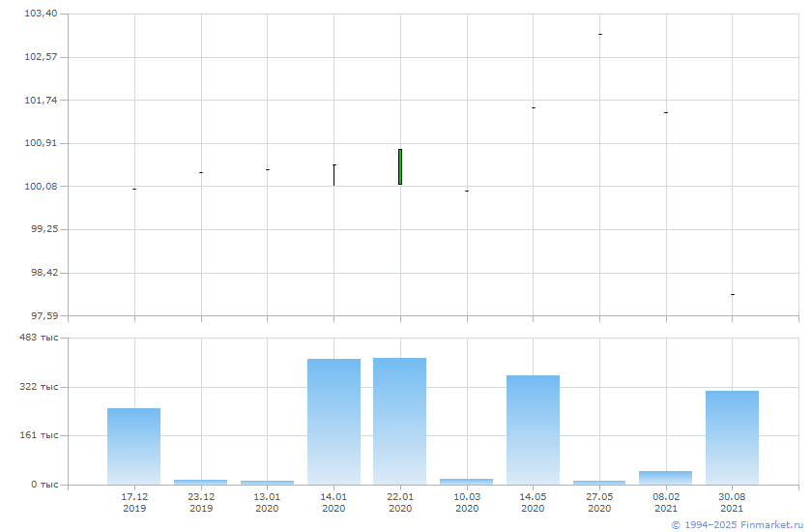Click the 102,57 price axis label

tap(41, 56)
